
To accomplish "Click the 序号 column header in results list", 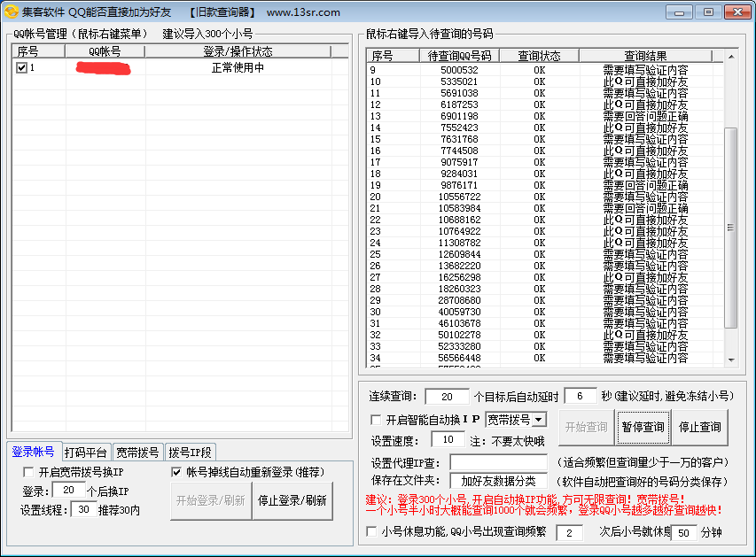I will pos(393,56).
